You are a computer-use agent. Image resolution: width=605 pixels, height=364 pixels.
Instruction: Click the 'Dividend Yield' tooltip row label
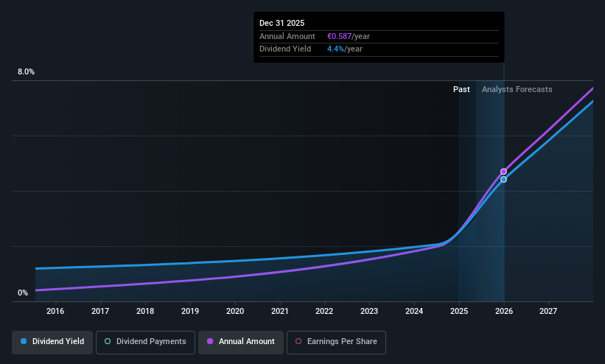pos(285,49)
